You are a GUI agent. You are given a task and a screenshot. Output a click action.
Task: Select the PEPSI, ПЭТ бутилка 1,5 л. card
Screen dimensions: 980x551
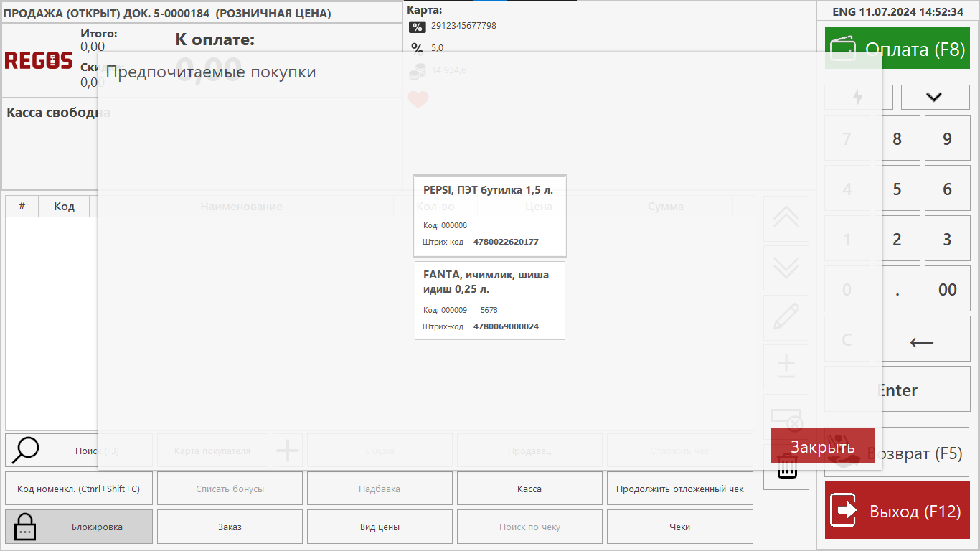490,216
